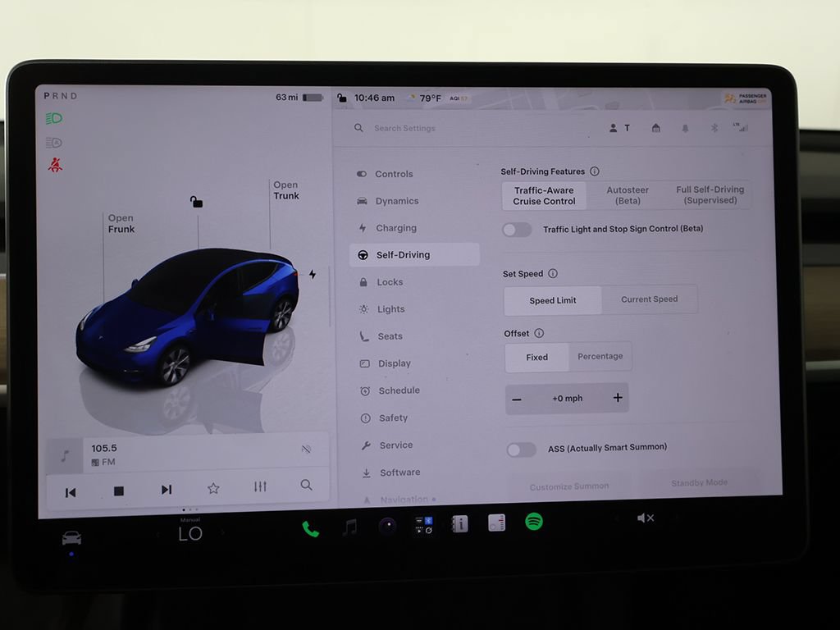Tap the auto high beam indicator icon
The image size is (840, 630).
[x=53, y=143]
